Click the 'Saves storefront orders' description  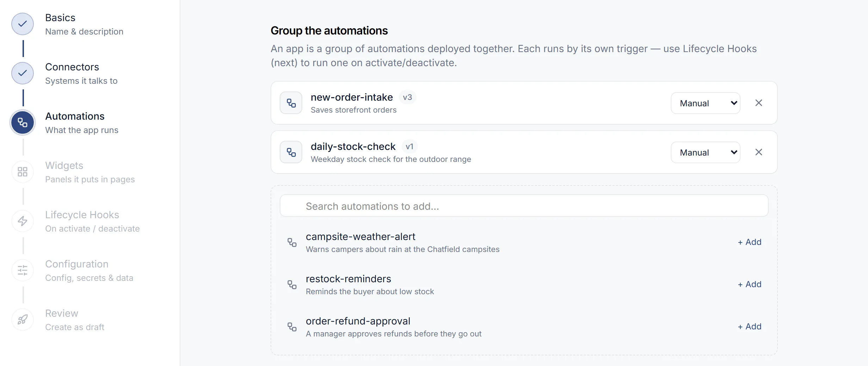coord(353,110)
